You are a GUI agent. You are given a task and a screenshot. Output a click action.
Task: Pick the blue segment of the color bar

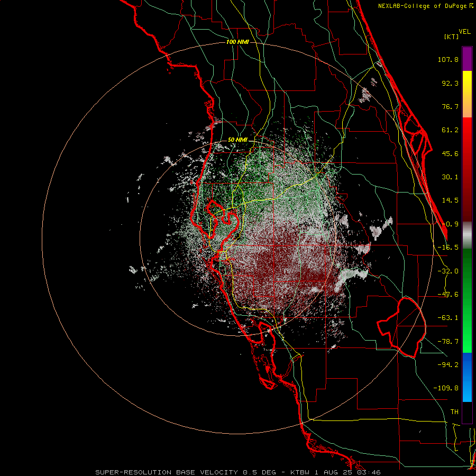pos(467,377)
